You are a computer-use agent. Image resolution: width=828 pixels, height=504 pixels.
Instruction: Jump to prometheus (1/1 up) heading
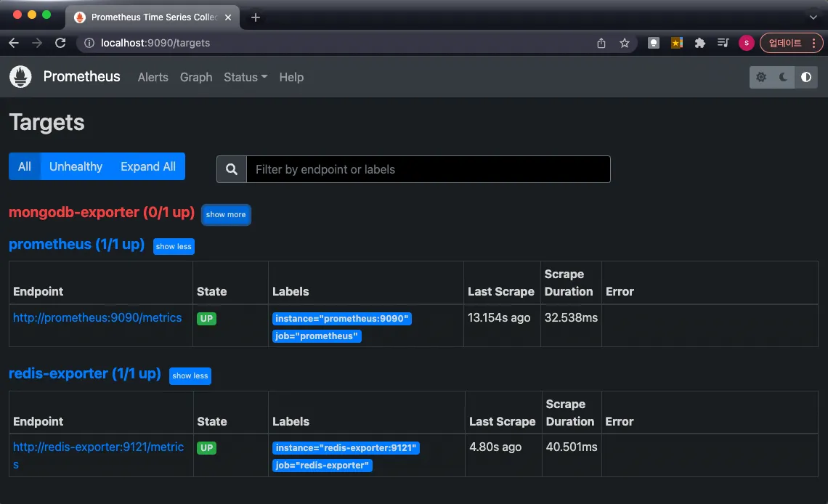(x=76, y=244)
